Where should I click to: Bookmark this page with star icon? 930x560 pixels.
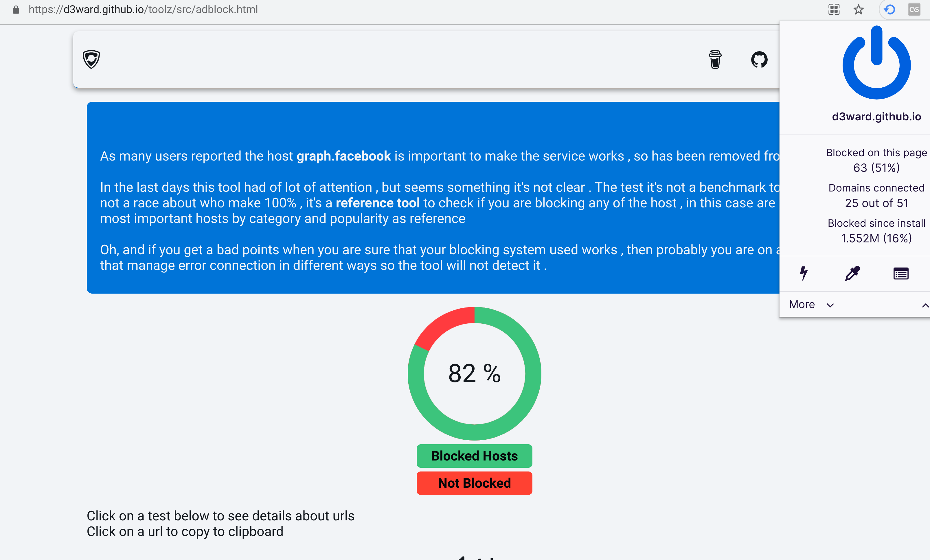point(858,10)
